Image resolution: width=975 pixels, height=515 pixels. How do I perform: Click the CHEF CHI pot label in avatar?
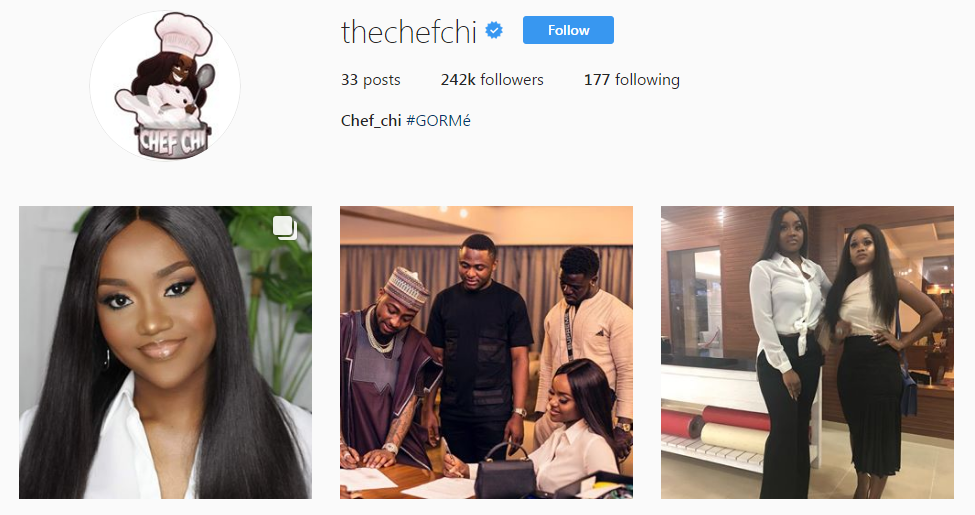172,142
